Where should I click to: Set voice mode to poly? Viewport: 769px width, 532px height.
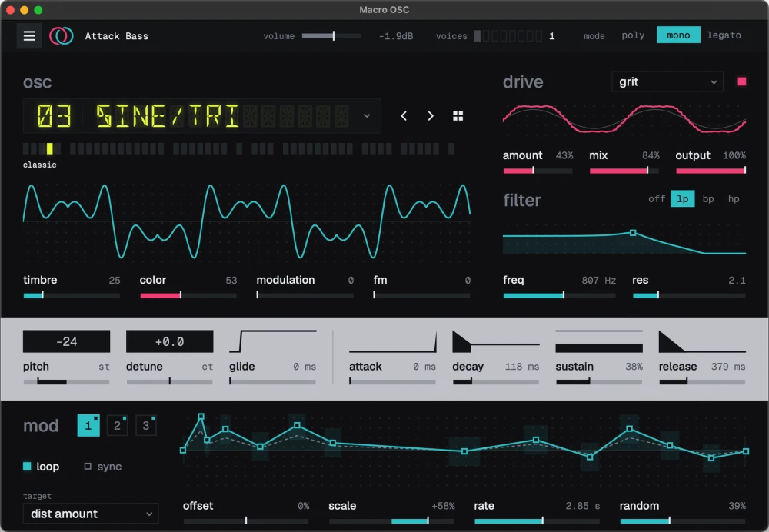click(633, 35)
